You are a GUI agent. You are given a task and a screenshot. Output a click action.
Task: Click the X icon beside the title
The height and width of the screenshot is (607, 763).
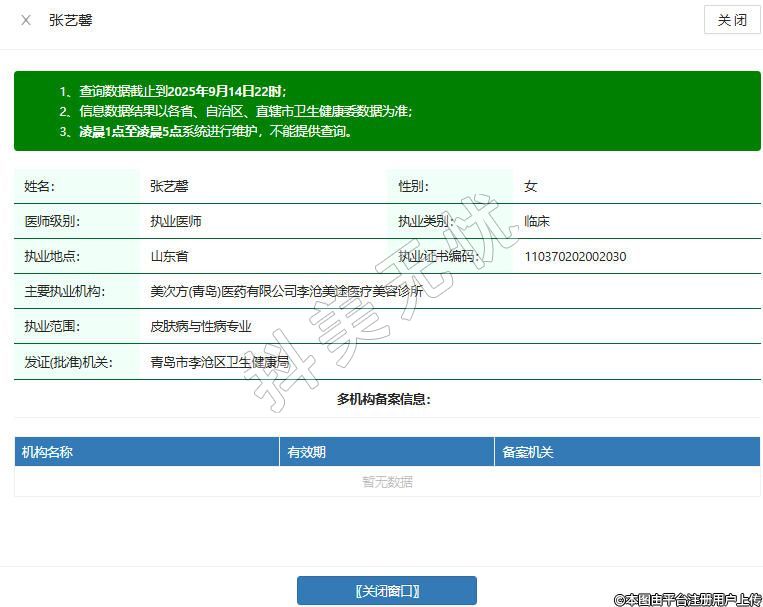click(26, 20)
